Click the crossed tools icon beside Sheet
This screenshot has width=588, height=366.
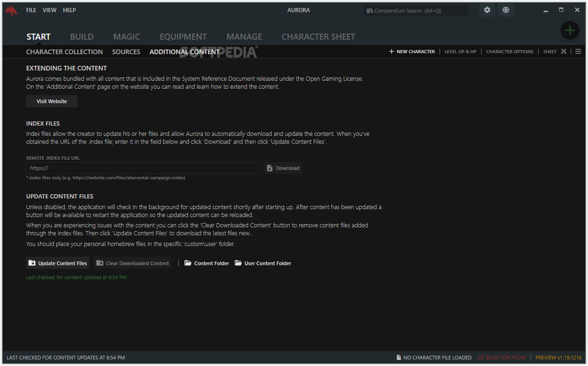pos(564,51)
